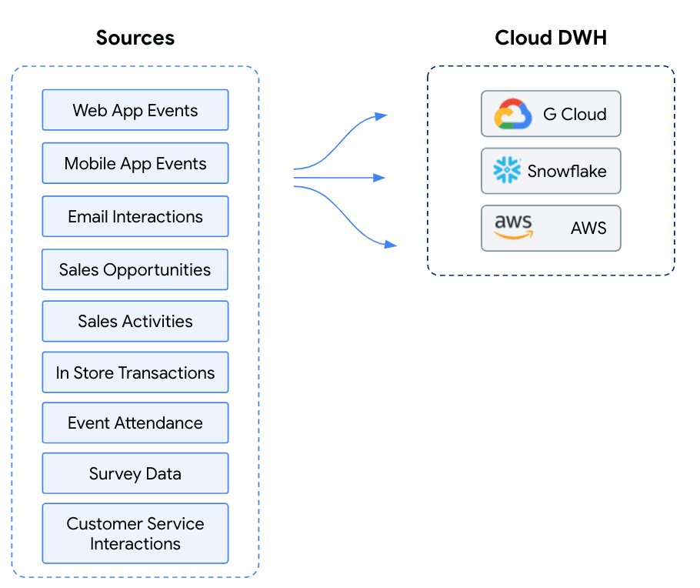Screen dimensions: 700x588
Task: Choose the Email Interactions source
Action: click(x=135, y=216)
